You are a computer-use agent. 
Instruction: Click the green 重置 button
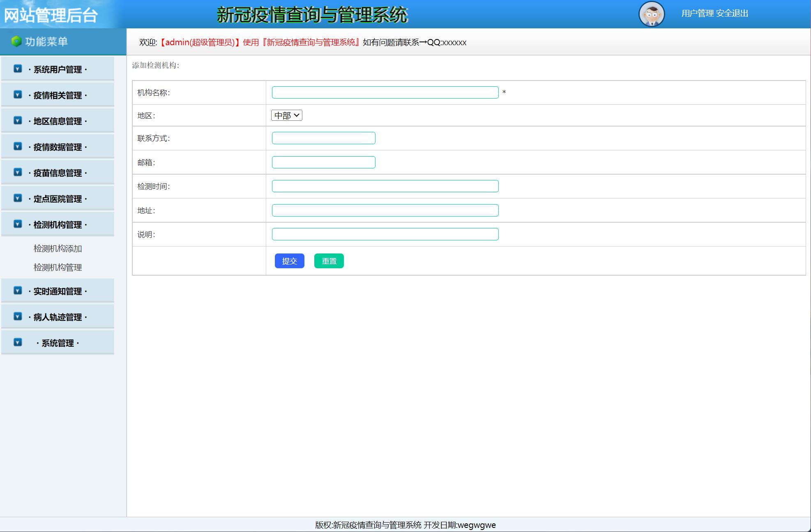(x=329, y=261)
